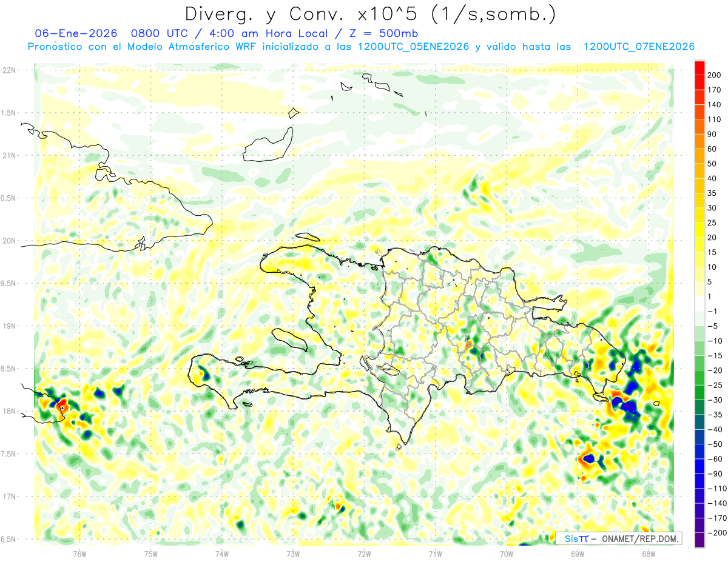Click the '-140' legend value
Viewport: 728px width, 562px height.
click(x=718, y=503)
